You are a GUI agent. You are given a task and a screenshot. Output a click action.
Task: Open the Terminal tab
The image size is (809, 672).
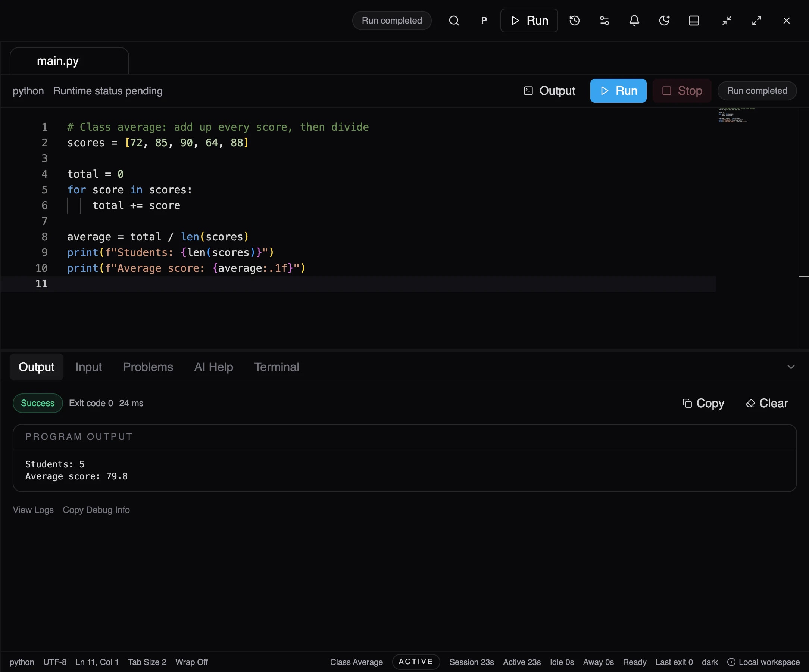tap(277, 367)
